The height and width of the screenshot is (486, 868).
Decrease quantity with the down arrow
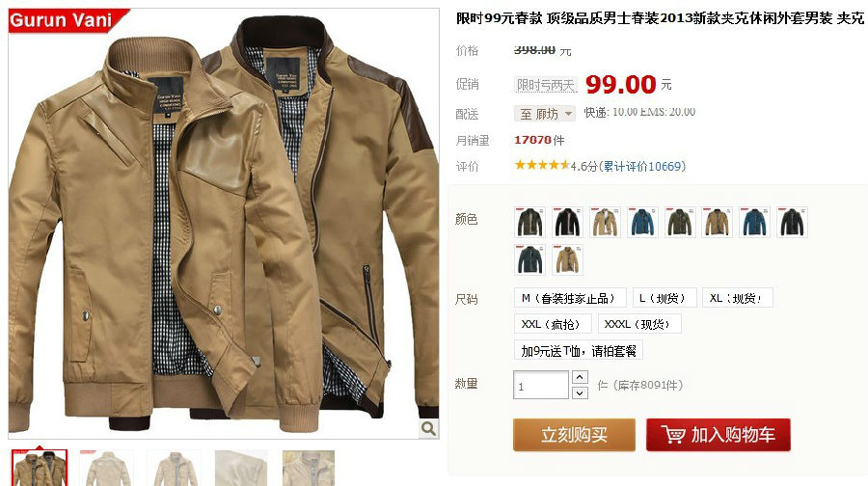pos(579,393)
